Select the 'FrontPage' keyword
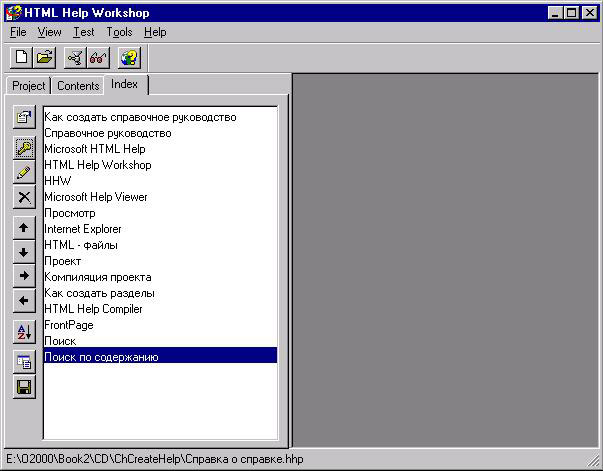The image size is (603, 471). click(x=160, y=325)
